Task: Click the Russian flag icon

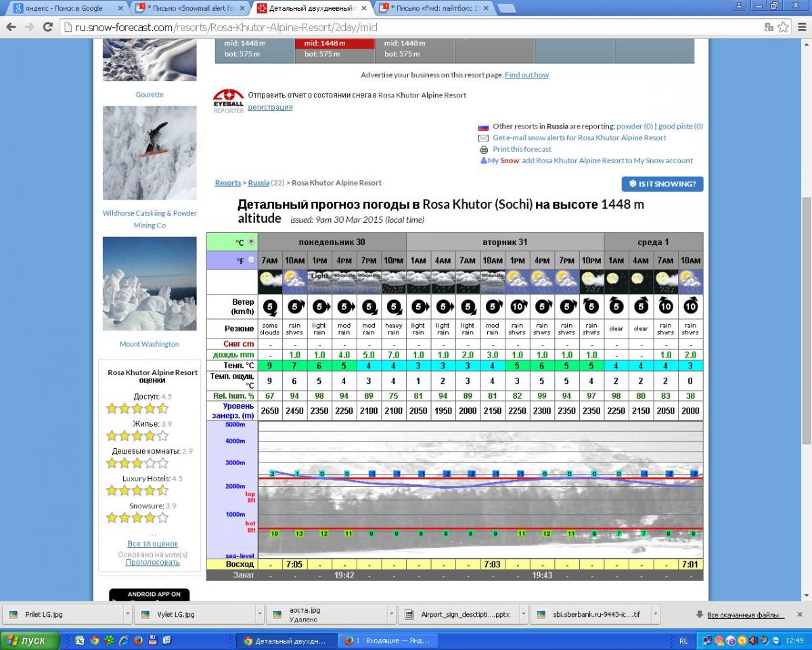Action: click(x=484, y=127)
